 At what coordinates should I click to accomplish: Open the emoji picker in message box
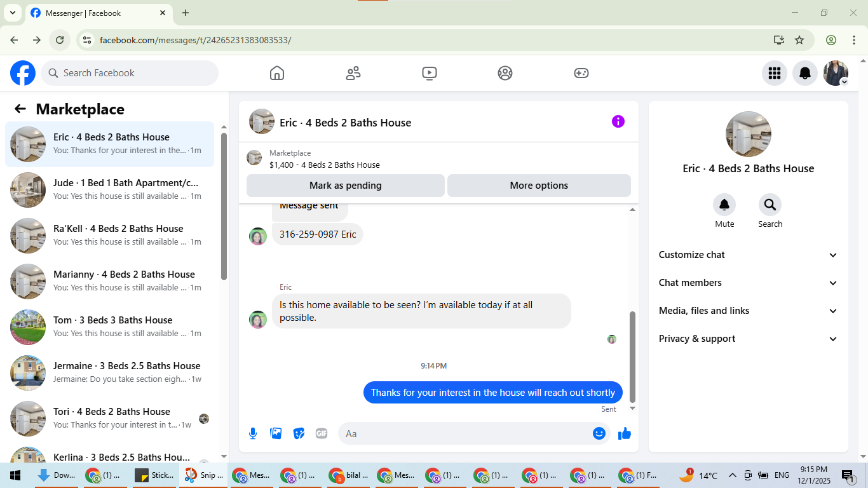pyautogui.click(x=599, y=433)
